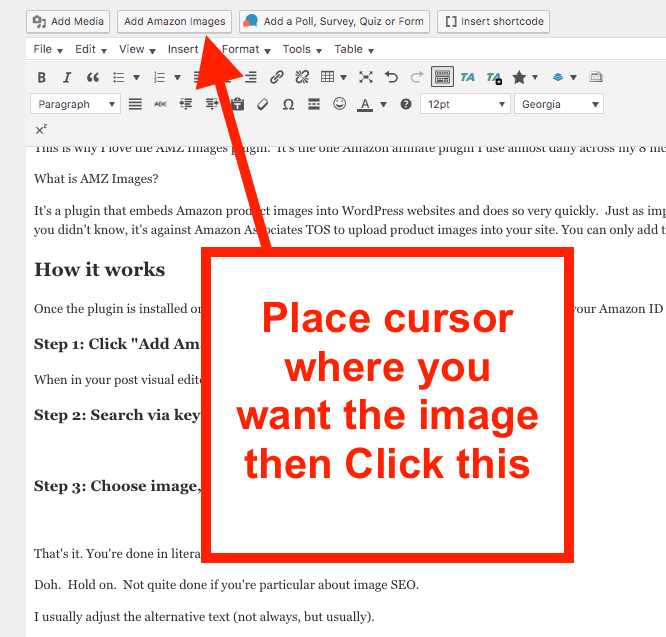Apply italic formatting
This screenshot has width=666, height=637.
67,77
